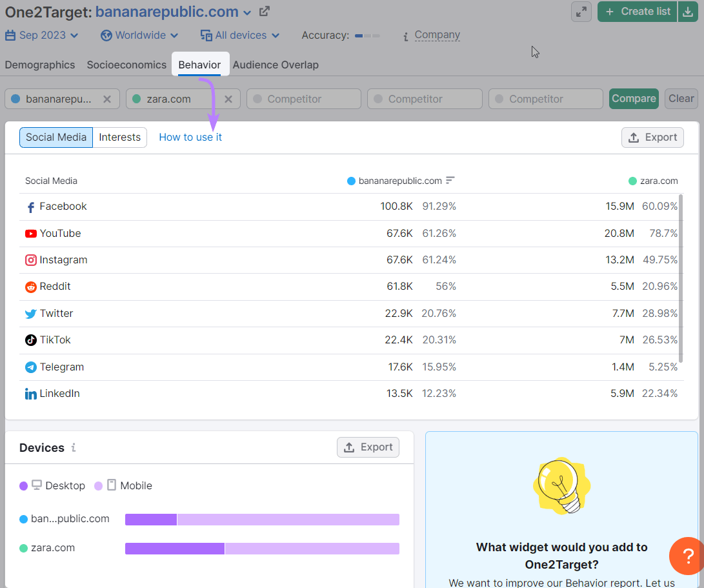Open the How to use it link
The height and width of the screenshot is (588, 704).
(x=190, y=137)
